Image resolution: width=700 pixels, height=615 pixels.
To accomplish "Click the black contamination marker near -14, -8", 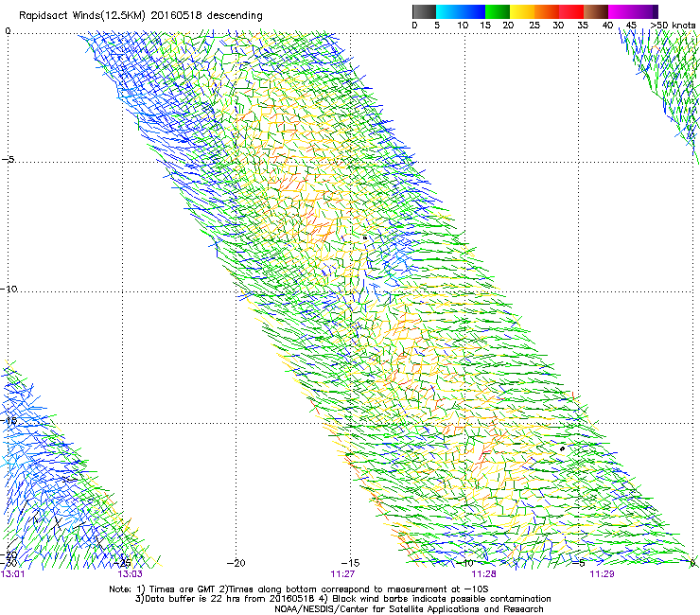I will [x=365, y=237].
